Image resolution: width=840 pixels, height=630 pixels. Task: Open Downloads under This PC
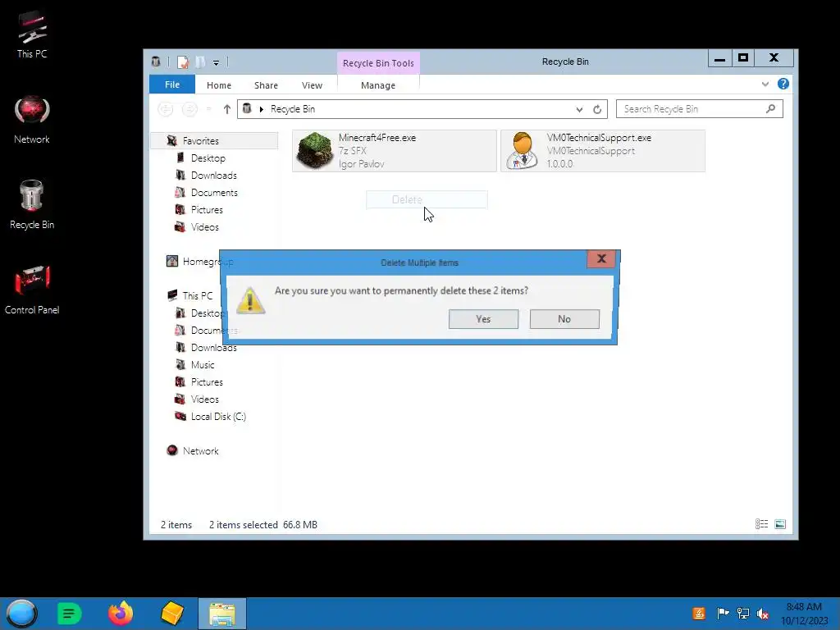(214, 348)
